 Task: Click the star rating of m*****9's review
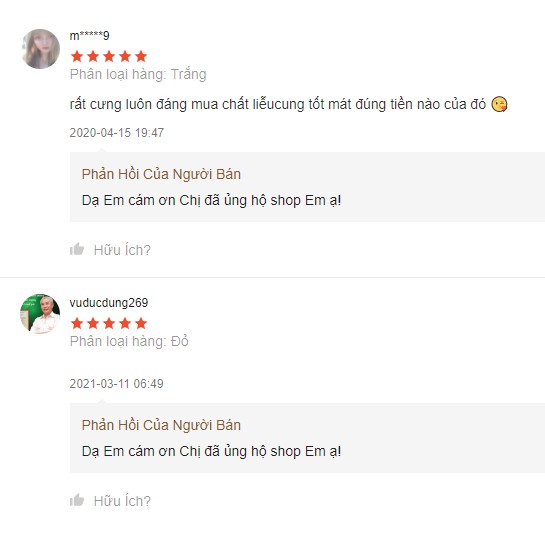pos(109,56)
